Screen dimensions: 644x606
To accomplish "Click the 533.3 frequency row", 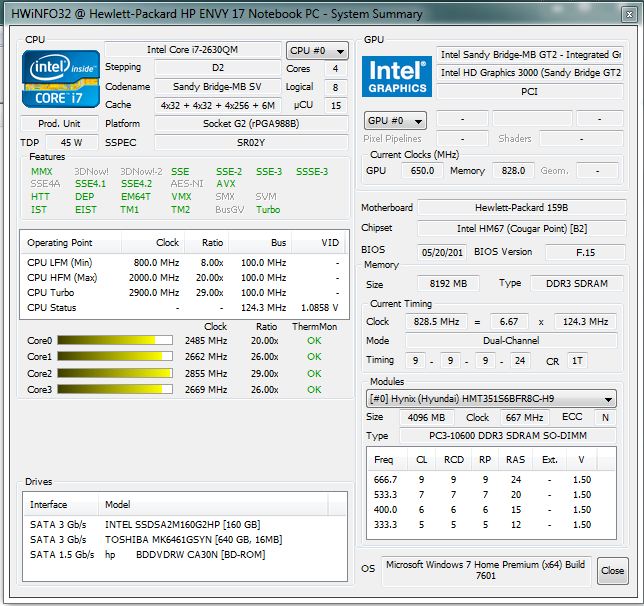I will [491, 495].
